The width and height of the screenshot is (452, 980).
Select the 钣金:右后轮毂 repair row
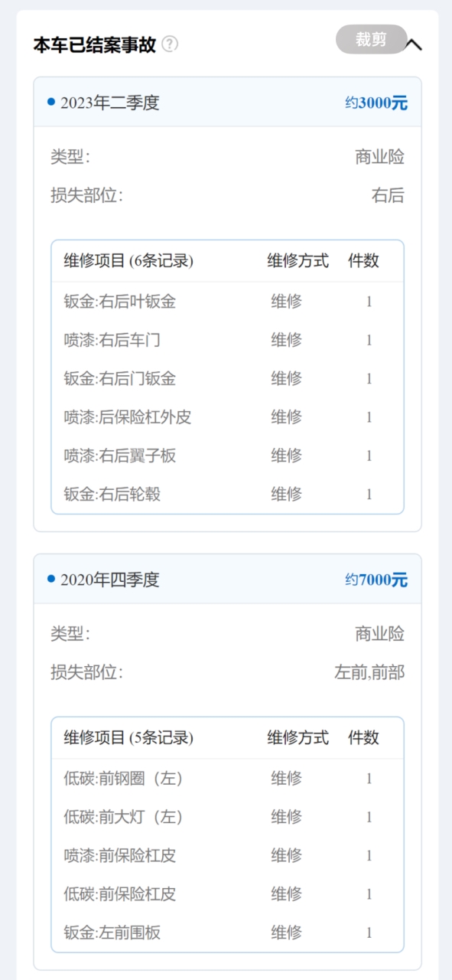point(228,494)
